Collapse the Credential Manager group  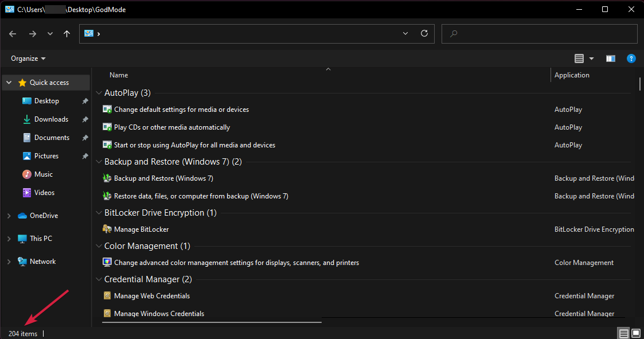point(99,279)
